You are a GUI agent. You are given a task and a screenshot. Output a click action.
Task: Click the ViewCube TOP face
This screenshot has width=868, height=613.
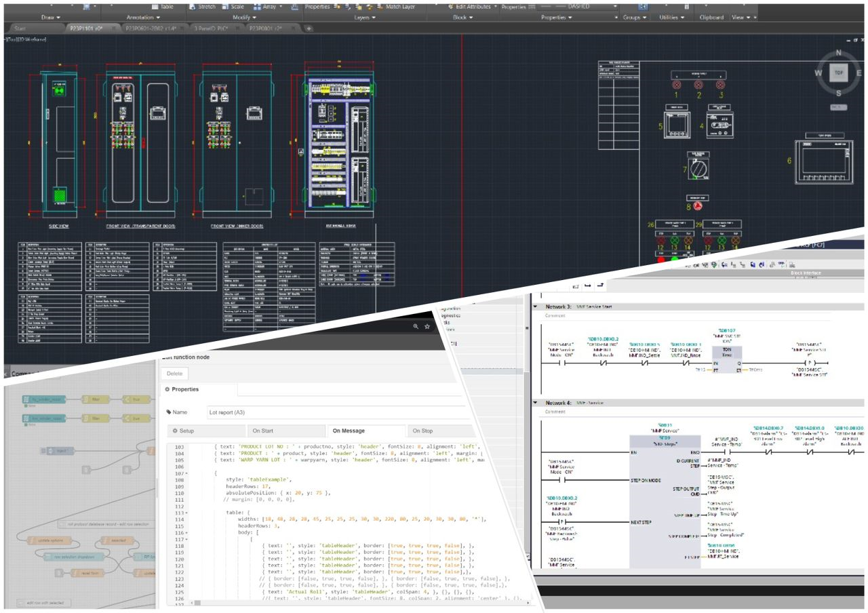(x=839, y=72)
